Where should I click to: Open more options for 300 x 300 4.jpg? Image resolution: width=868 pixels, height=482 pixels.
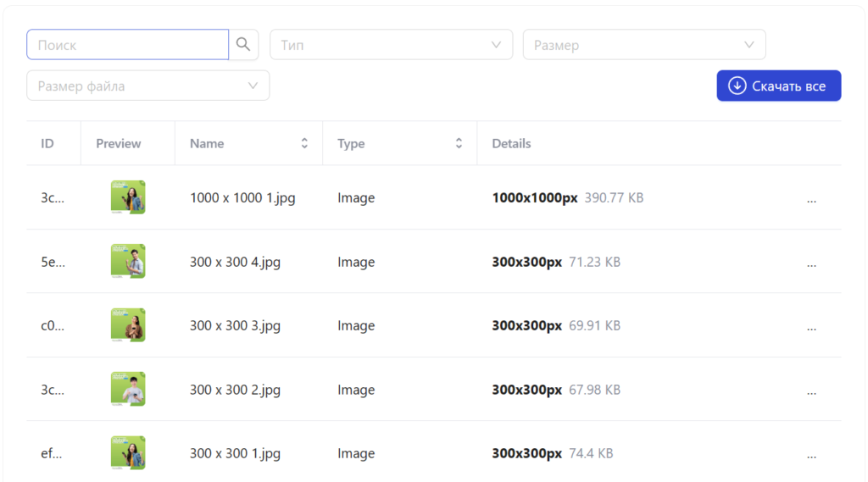point(811,265)
